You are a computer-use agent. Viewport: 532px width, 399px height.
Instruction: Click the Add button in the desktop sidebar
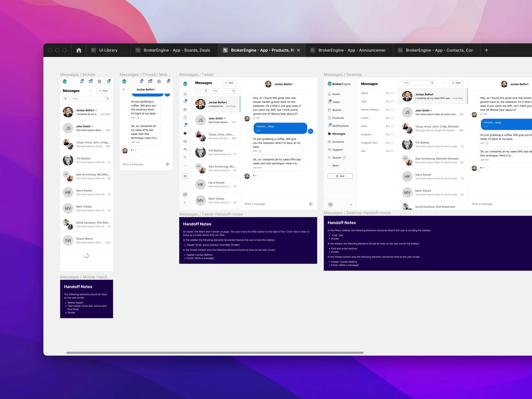340,176
